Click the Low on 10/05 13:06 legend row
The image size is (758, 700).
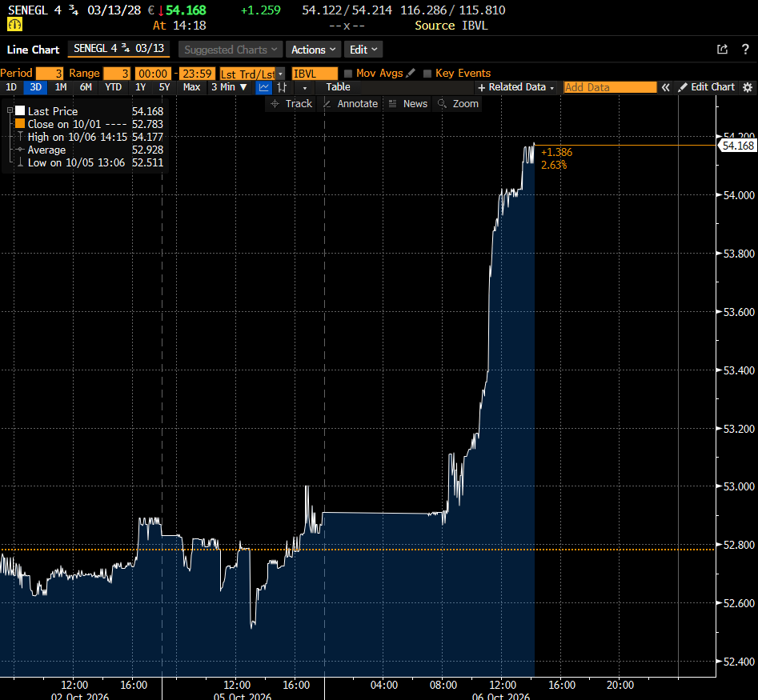(90, 163)
